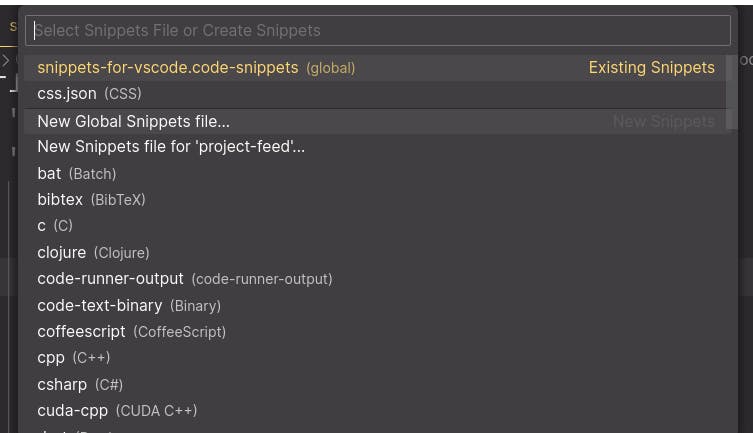Open the css.json snippets file
Screen dimensions: 753x433
point(67,94)
